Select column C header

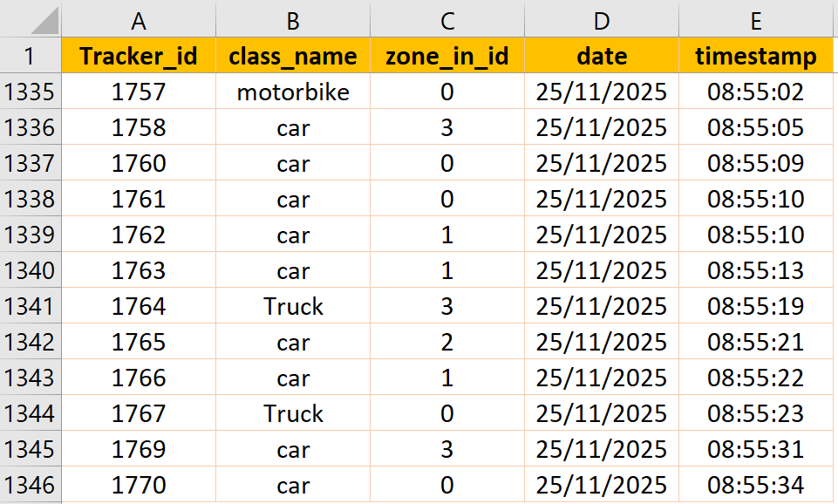[447, 19]
